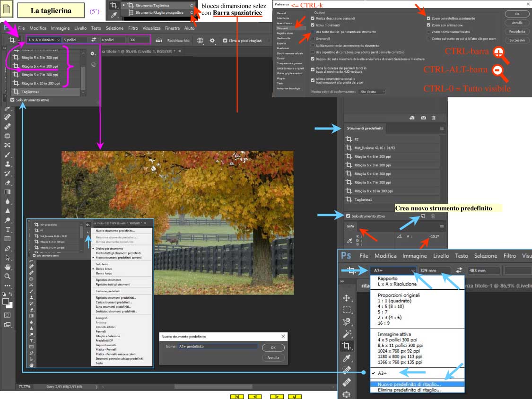This screenshot has height=399, width=532.
Task: Open the Info panel menu icon
Action: point(442,226)
